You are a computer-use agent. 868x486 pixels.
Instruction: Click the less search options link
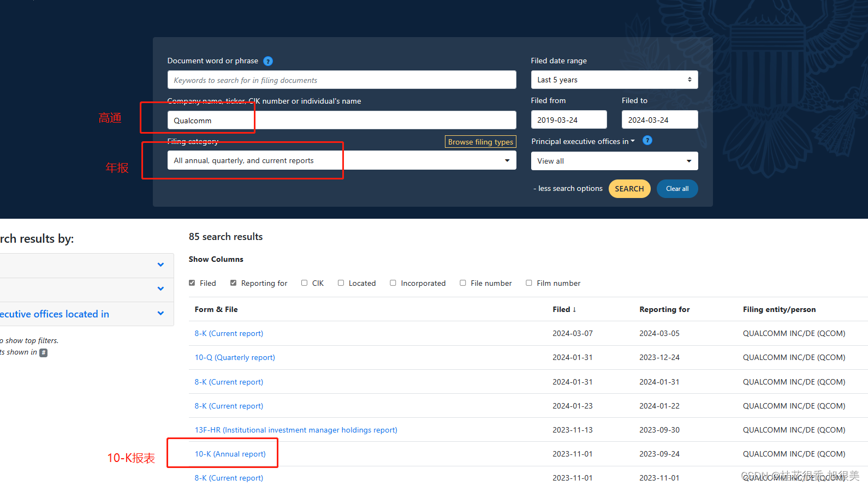click(x=568, y=189)
